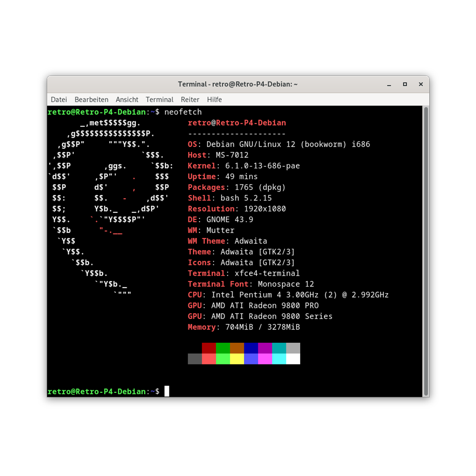Open the Reiter menu
Screen dimensions: 476x476
click(190, 100)
